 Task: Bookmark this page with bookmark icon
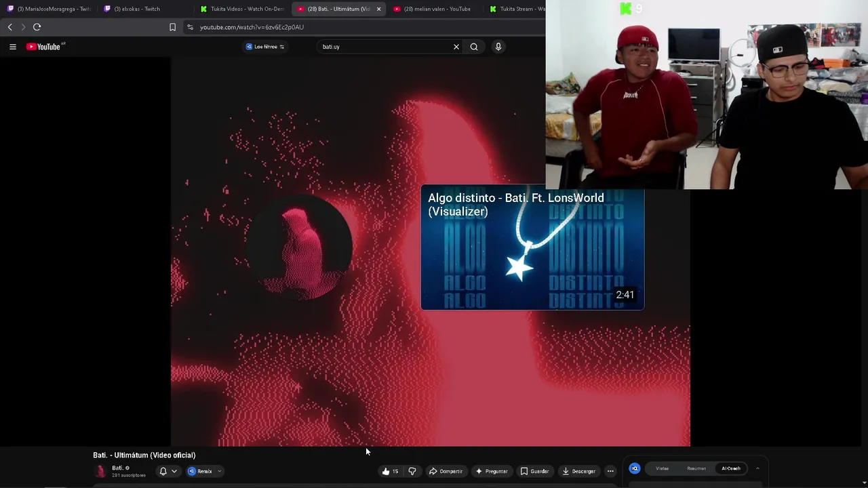coord(172,27)
